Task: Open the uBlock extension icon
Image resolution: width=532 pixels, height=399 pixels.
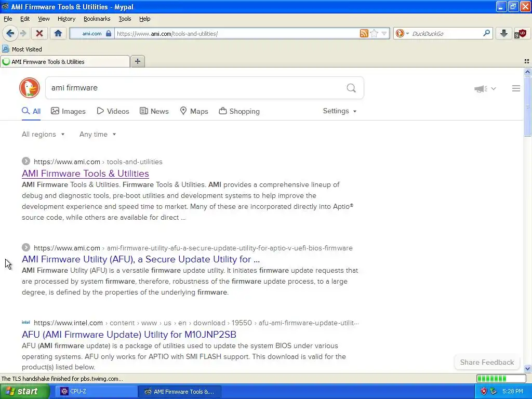Action: tap(520, 33)
